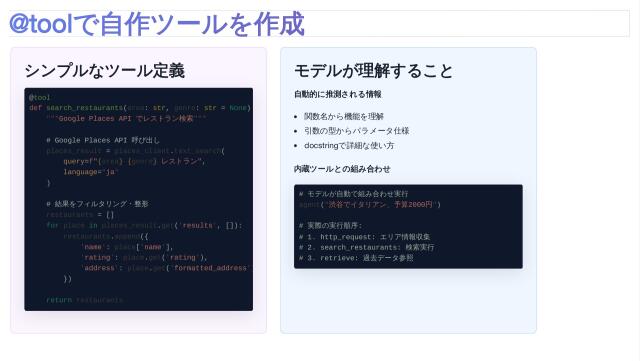Image resolution: width=640 pixels, height=361 pixels.
Task: Click the 'rating' dictionary entry line
Action: coord(144,258)
